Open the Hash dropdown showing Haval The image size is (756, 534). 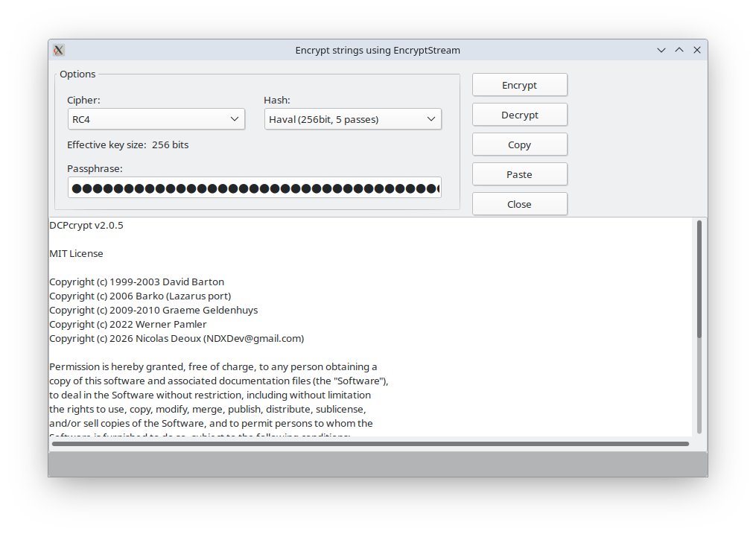point(353,119)
